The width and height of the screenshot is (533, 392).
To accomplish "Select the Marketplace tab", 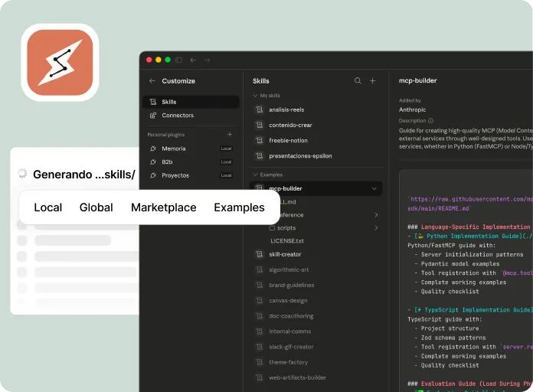I will pyautogui.click(x=164, y=207).
